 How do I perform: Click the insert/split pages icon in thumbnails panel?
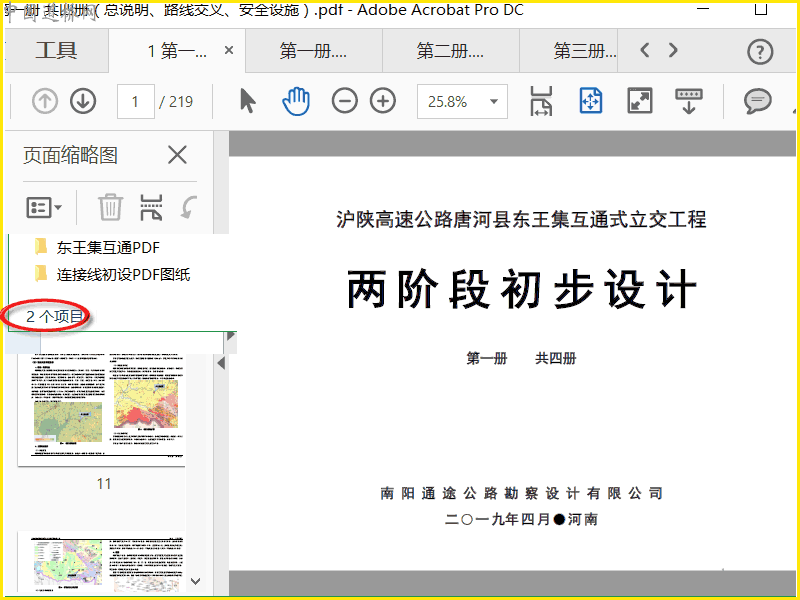pyautogui.click(x=151, y=207)
